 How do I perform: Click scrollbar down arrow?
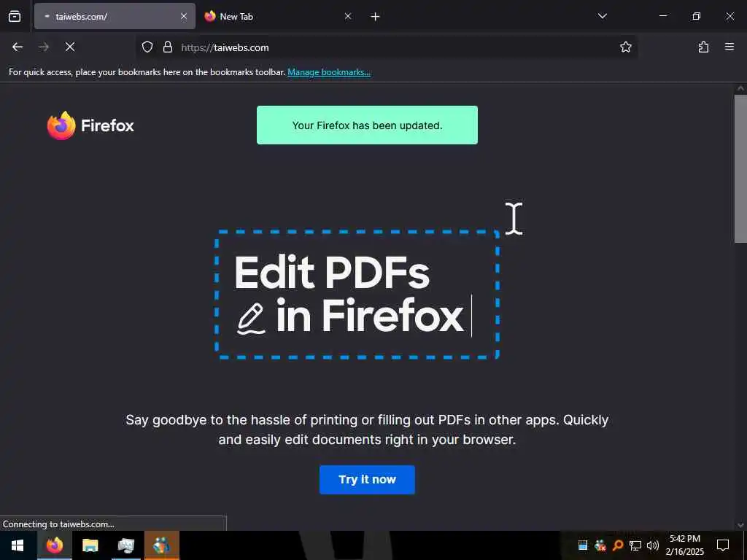coord(740,525)
